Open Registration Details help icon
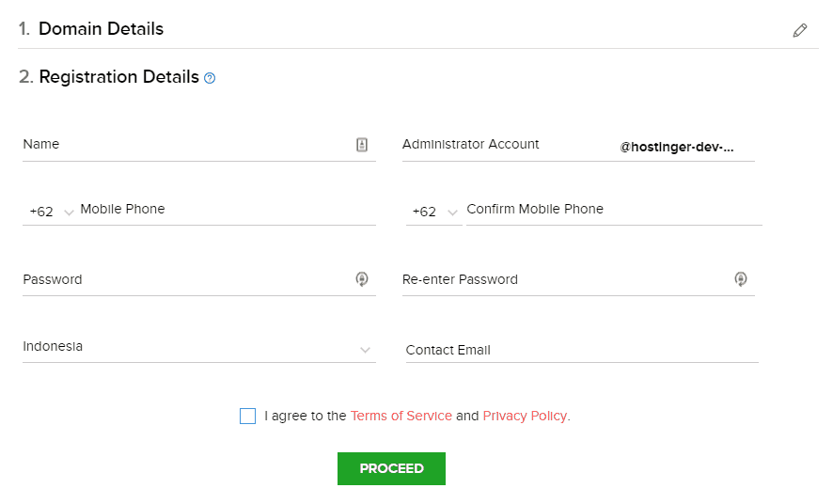 click(210, 78)
